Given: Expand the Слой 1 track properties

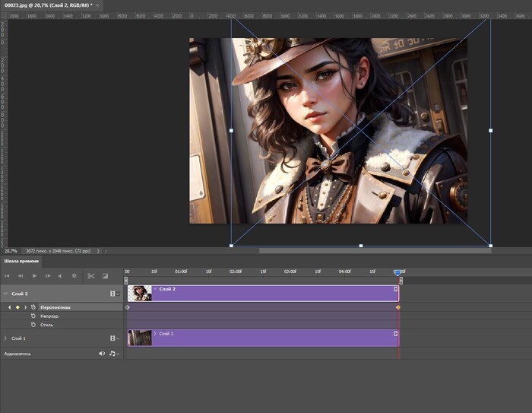Looking at the screenshot, I should [6, 338].
